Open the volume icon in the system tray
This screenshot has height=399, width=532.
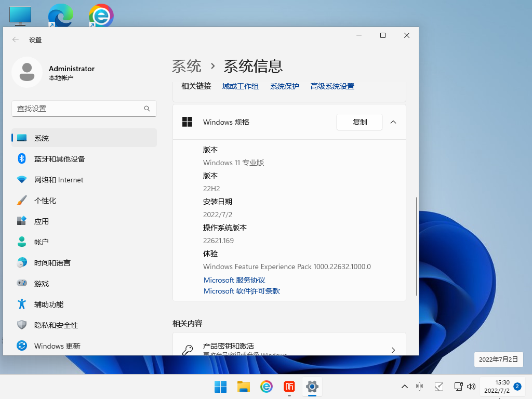click(x=471, y=387)
